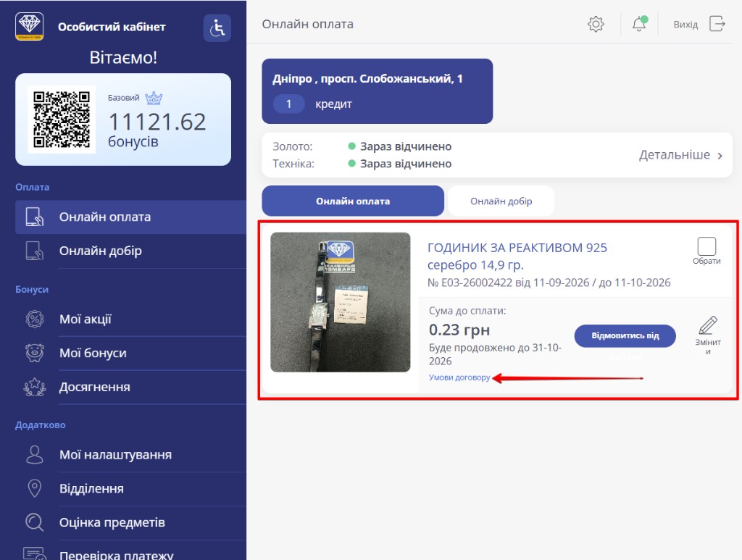Screen dimensions: 742x560
Task: Tick the Обрати checkbox
Action: [706, 246]
